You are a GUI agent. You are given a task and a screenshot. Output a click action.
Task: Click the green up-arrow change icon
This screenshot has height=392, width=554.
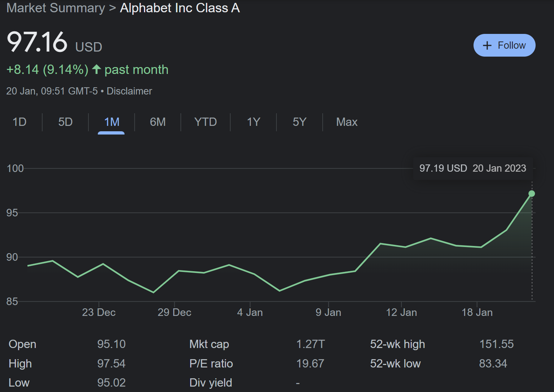click(96, 69)
